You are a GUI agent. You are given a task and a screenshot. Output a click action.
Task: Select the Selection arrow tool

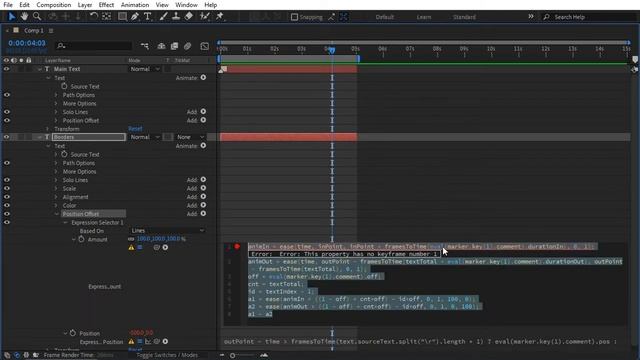click(11, 16)
